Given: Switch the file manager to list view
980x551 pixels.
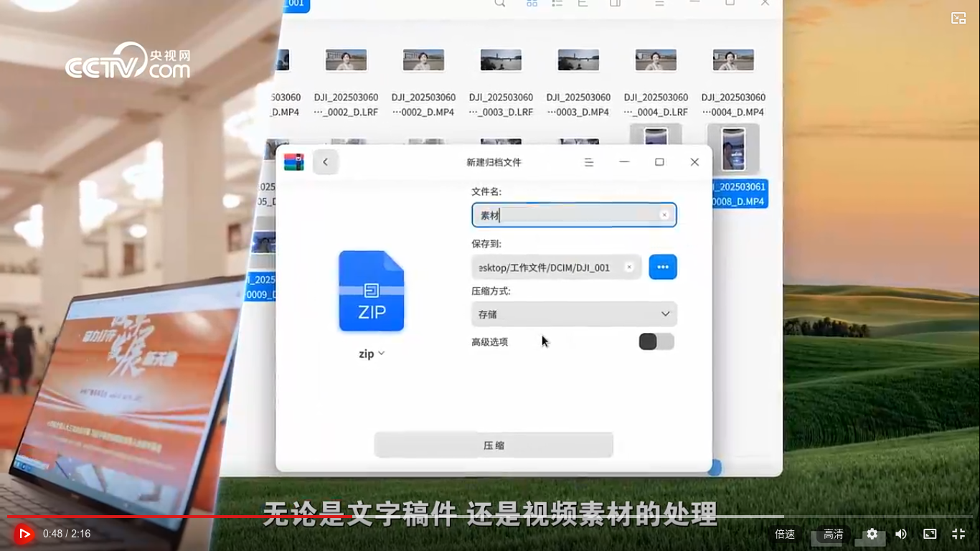Looking at the screenshot, I should coord(557,4).
